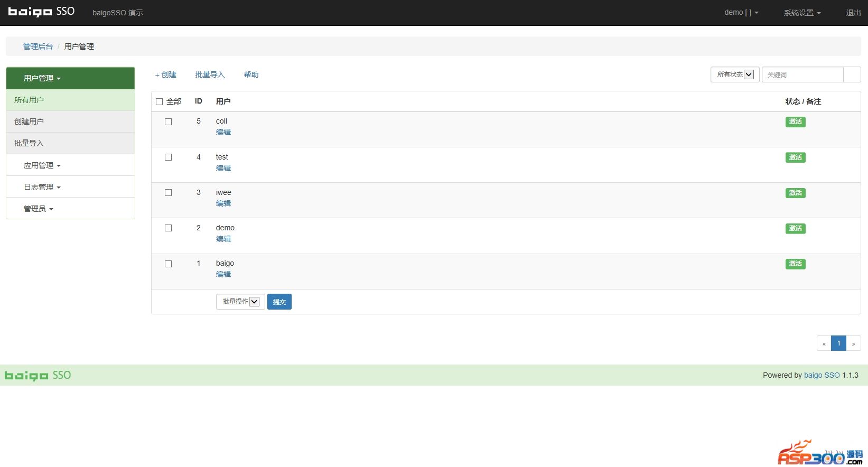
Task: Open the 所有状态 status filter dropdown
Action: 735,74
